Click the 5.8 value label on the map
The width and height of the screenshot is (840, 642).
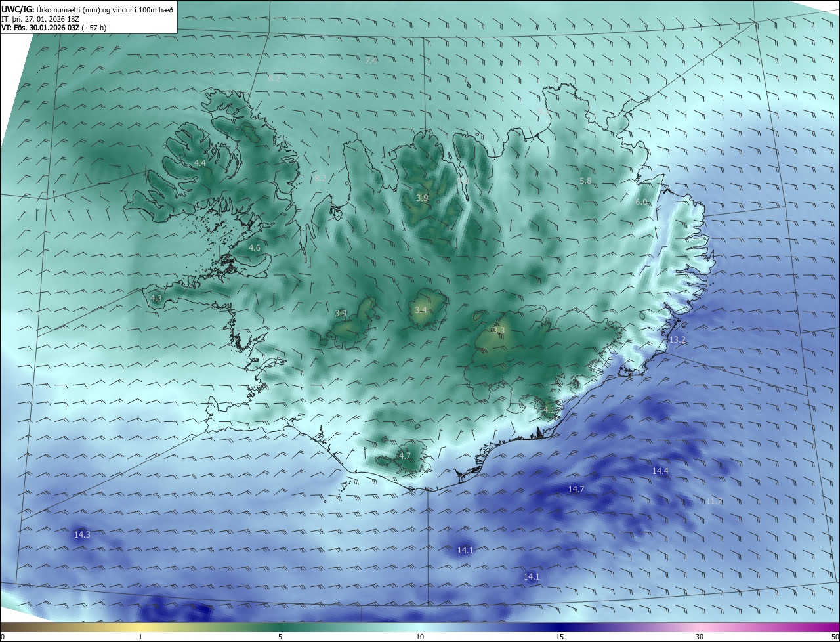point(585,181)
